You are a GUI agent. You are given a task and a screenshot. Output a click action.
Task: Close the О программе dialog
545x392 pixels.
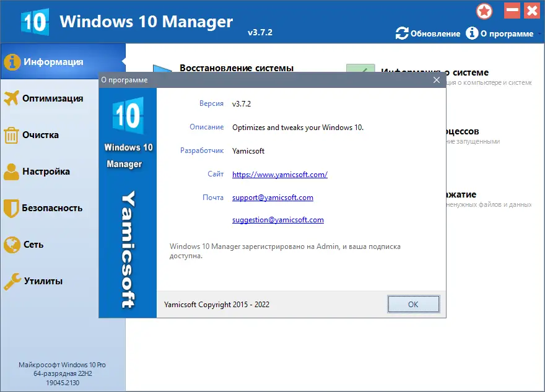[437, 80]
